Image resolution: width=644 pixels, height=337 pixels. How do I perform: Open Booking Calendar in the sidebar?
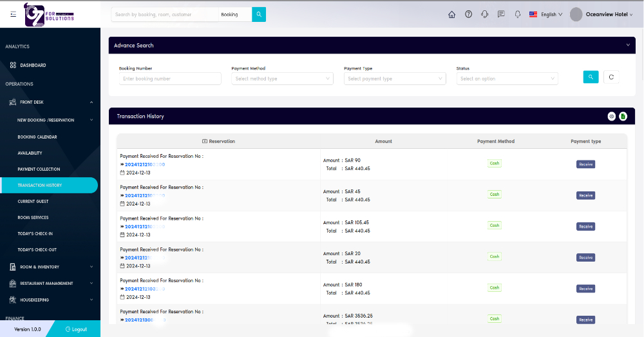tap(37, 137)
